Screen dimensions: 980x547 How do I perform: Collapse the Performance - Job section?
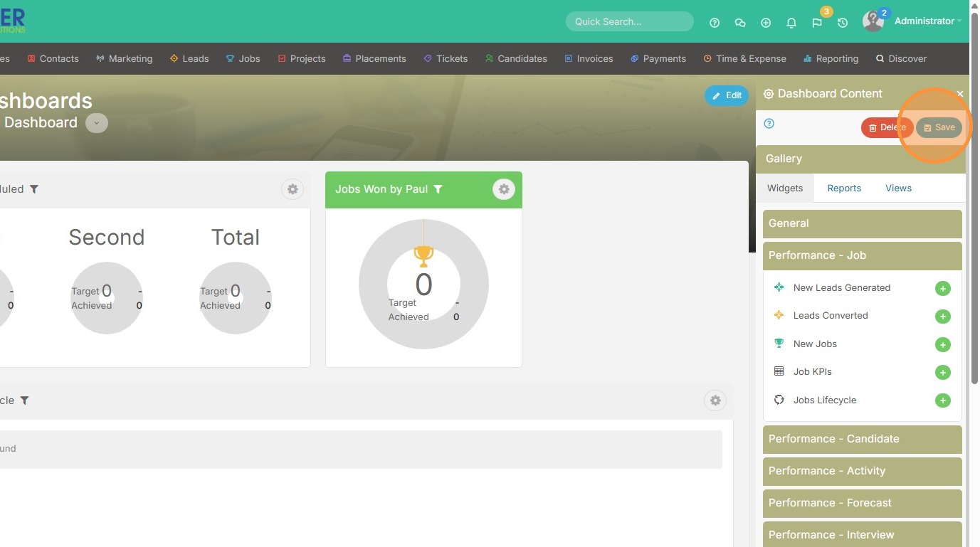point(863,255)
